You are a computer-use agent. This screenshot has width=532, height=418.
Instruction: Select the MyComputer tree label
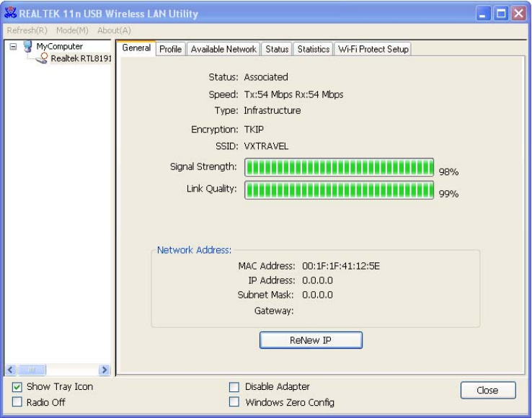60,46
